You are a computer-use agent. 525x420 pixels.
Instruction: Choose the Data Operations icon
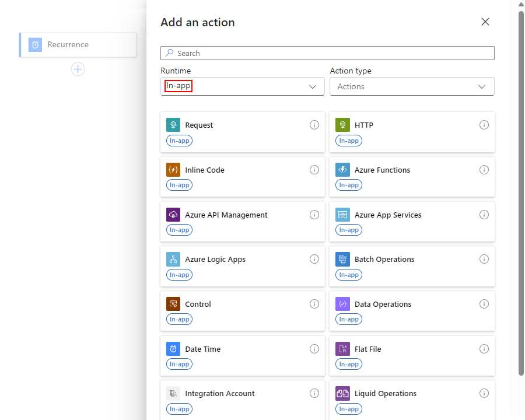[343, 304]
